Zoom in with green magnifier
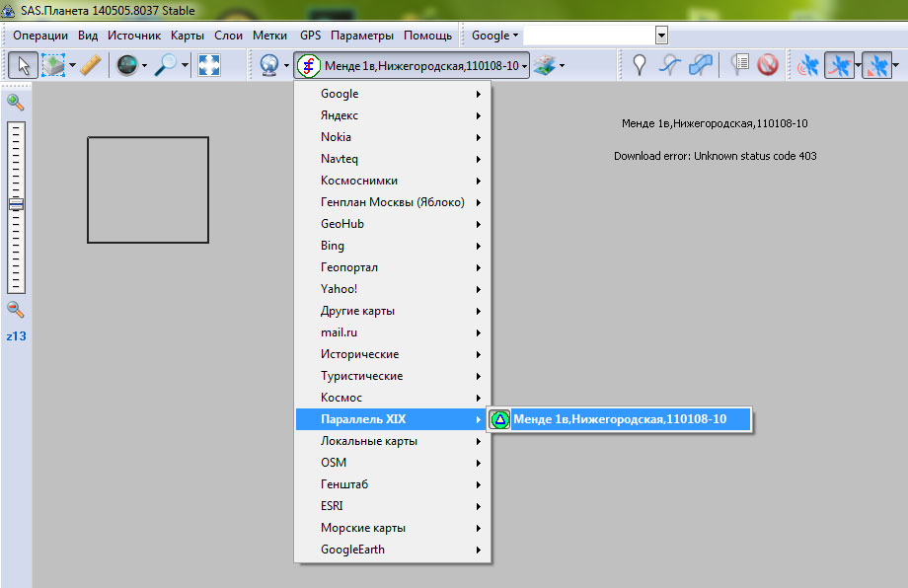 pos(16,102)
